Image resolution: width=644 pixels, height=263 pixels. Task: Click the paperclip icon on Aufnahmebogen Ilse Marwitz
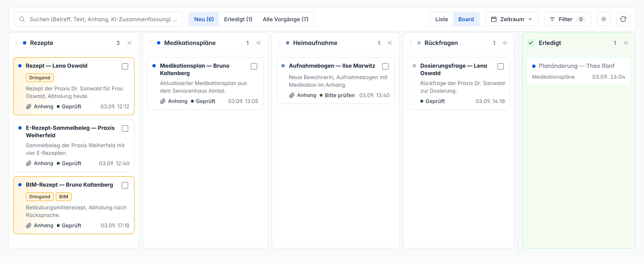point(292,95)
